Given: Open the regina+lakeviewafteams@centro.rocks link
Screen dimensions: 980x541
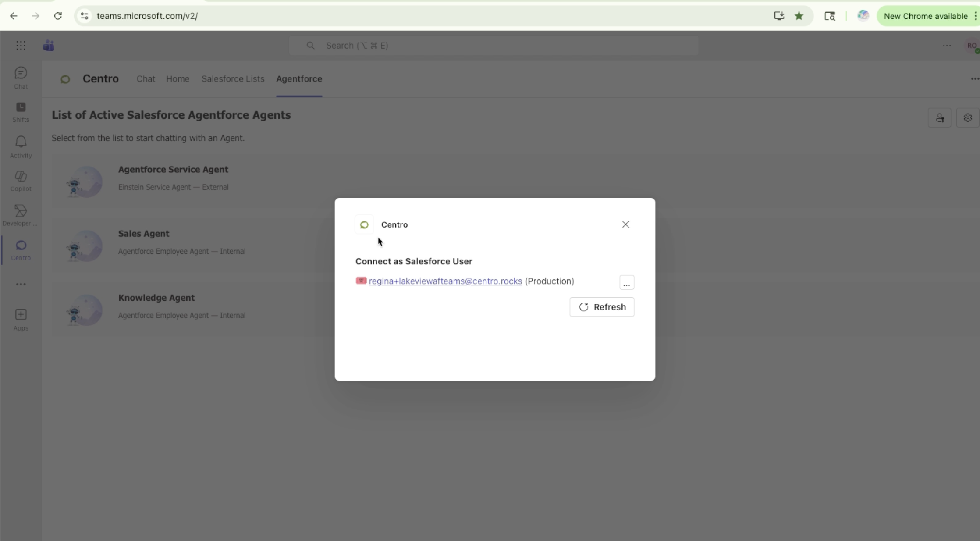Looking at the screenshot, I should click(x=445, y=281).
